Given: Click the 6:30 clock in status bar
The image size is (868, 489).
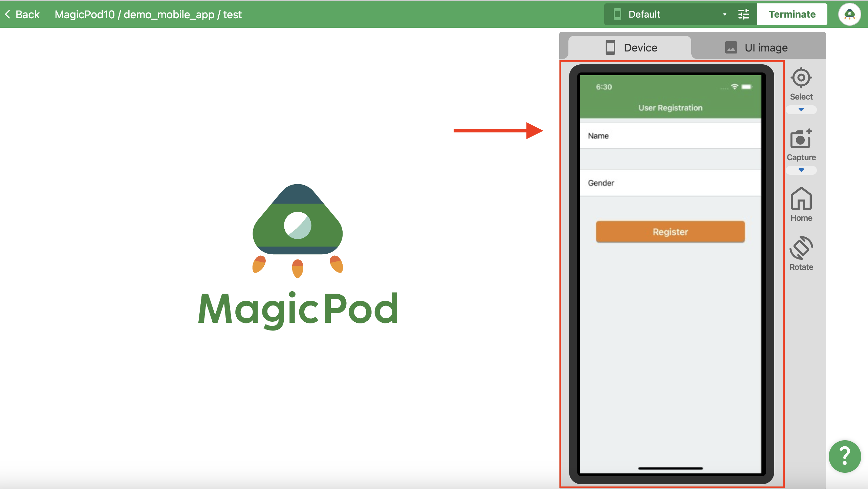Looking at the screenshot, I should click(604, 87).
